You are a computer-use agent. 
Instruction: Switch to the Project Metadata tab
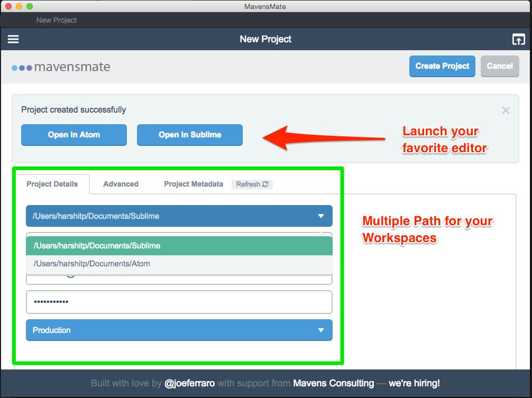(x=194, y=184)
